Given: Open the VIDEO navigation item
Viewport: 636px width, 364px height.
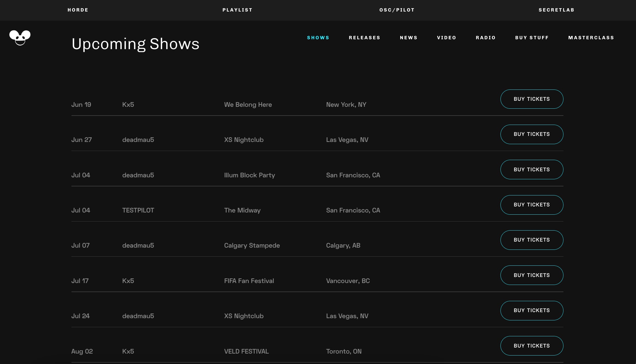Looking at the screenshot, I should tap(447, 38).
